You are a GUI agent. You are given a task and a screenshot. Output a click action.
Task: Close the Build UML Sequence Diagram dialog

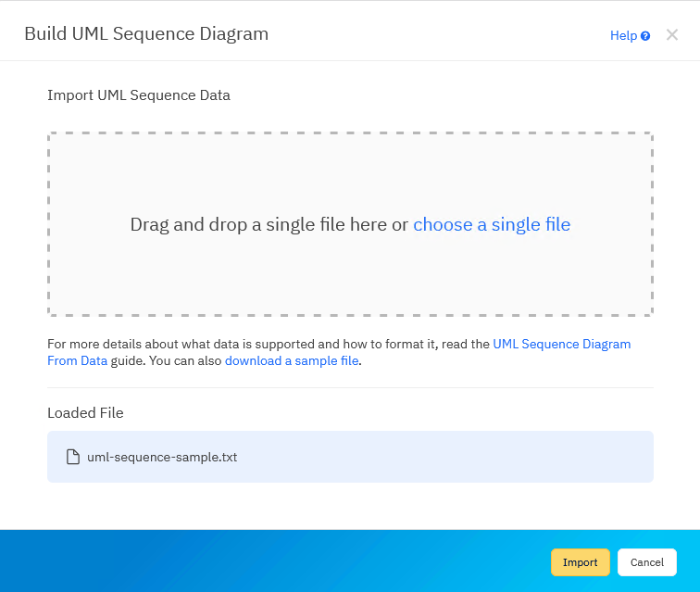[x=672, y=35]
